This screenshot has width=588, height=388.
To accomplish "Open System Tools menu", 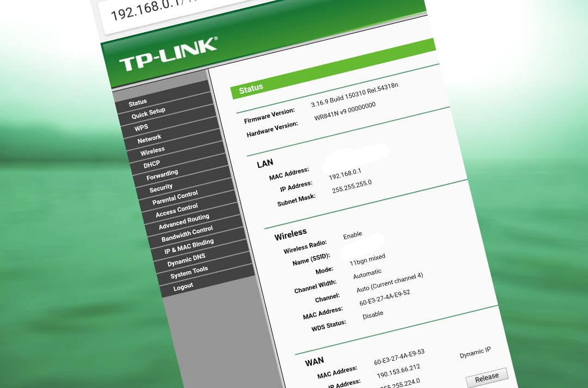I will pyautogui.click(x=189, y=272).
